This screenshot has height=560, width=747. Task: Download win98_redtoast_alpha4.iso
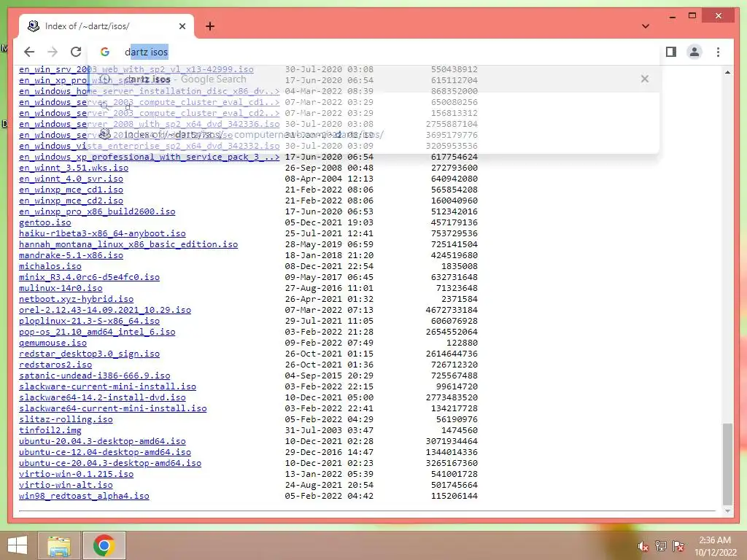point(84,496)
